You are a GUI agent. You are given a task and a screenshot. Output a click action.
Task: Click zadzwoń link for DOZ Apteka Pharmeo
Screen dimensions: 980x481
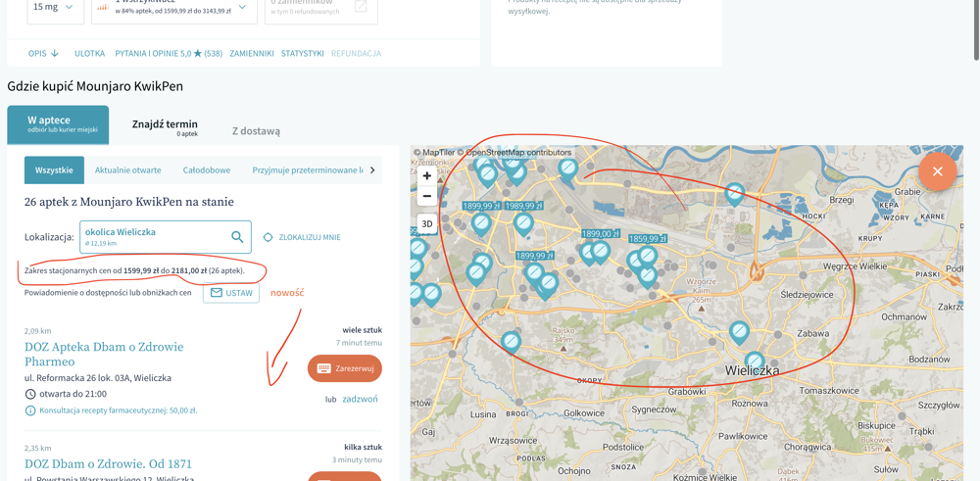[x=360, y=399]
